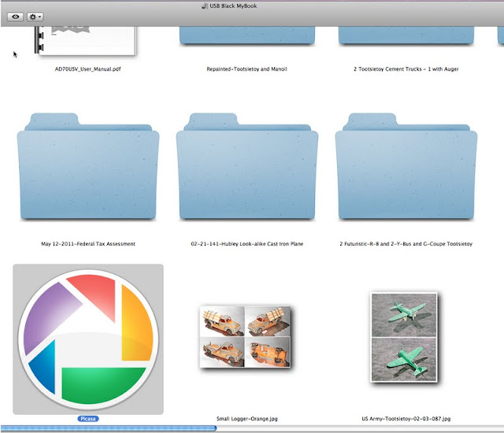This screenshot has width=504, height=433.
Task: Select the May 12-2011-Federal Tax Assessment folder icon
Action: coord(88,166)
